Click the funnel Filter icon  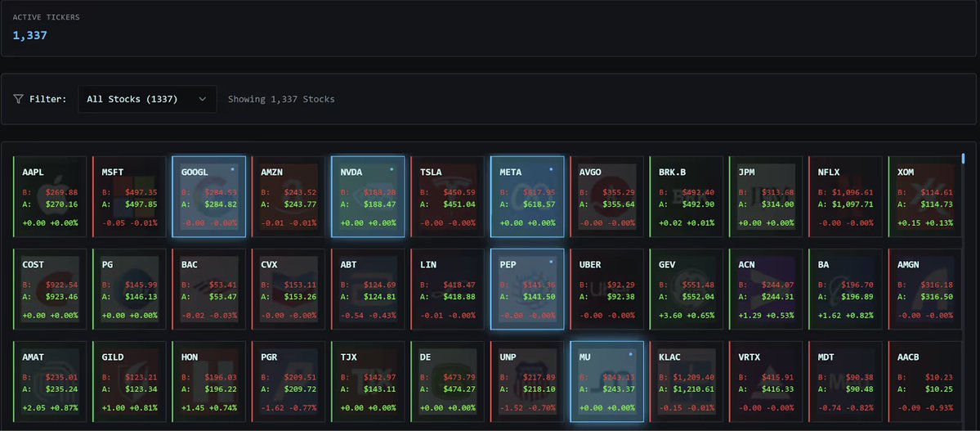(x=18, y=99)
